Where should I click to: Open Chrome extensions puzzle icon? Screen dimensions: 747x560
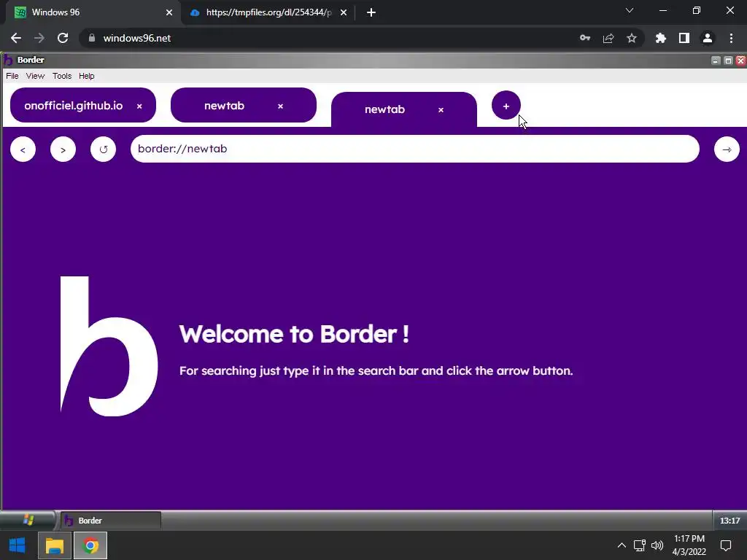[x=660, y=38]
